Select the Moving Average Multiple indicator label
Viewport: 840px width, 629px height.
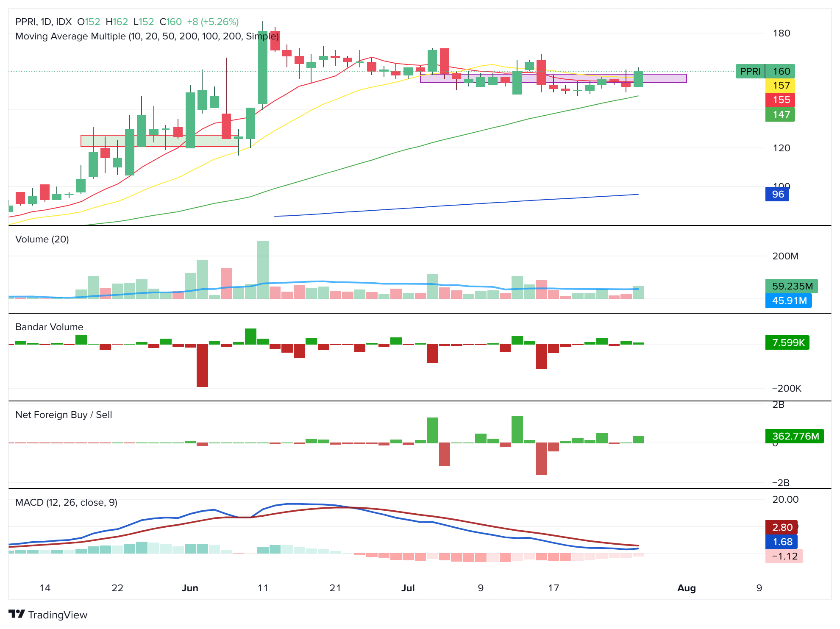click(x=147, y=36)
